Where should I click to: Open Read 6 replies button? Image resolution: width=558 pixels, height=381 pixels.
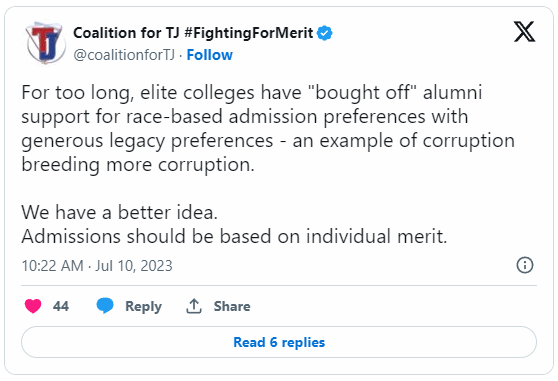point(279,342)
